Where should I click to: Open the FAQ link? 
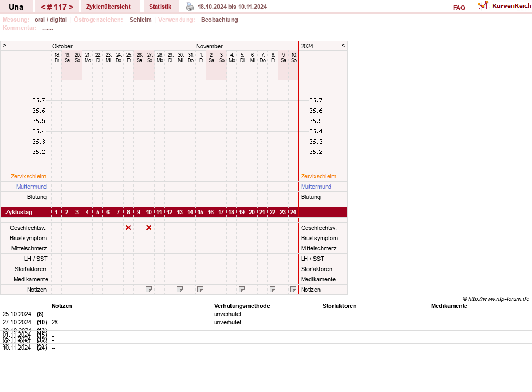click(x=459, y=8)
